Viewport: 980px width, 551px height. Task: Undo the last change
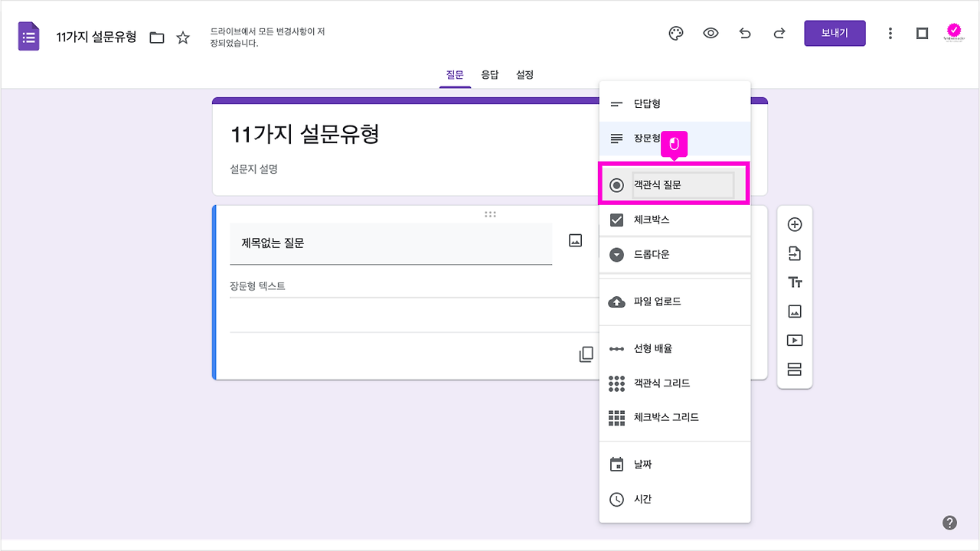[745, 33]
